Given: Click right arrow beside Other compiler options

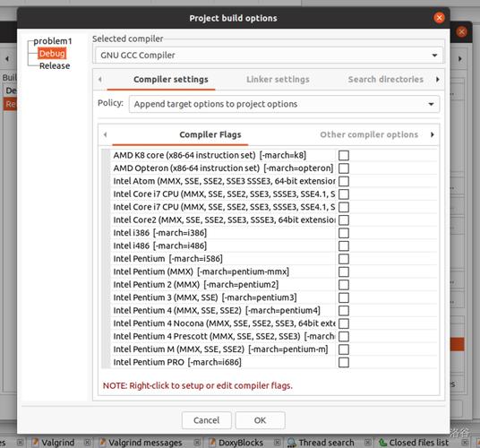Looking at the screenshot, I should click(x=432, y=134).
